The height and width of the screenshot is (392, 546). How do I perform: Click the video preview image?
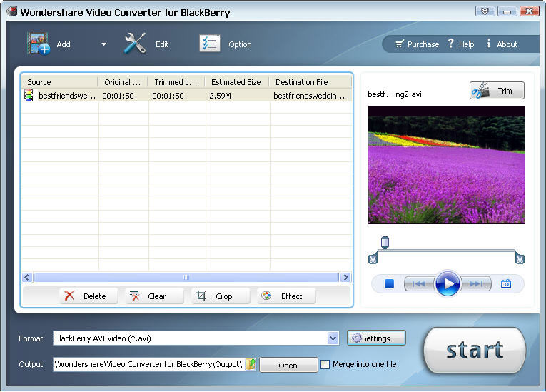click(x=446, y=165)
